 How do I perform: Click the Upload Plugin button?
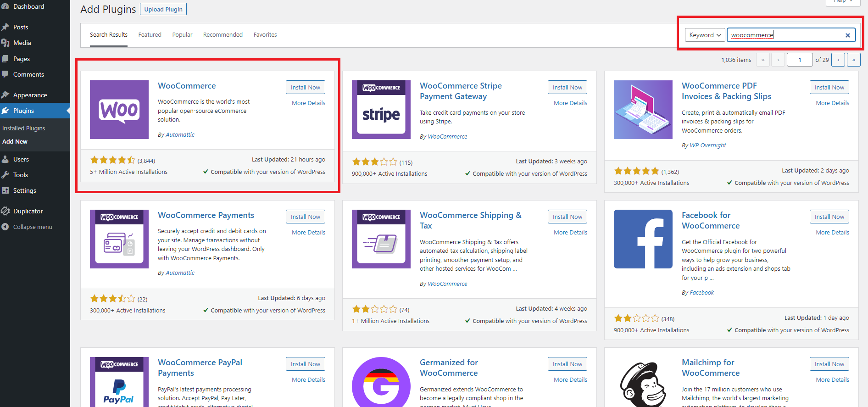coord(163,9)
